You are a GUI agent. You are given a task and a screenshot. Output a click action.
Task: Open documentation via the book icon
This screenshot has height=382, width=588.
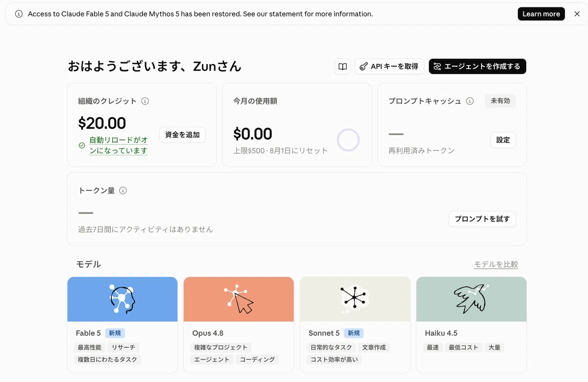tap(343, 67)
